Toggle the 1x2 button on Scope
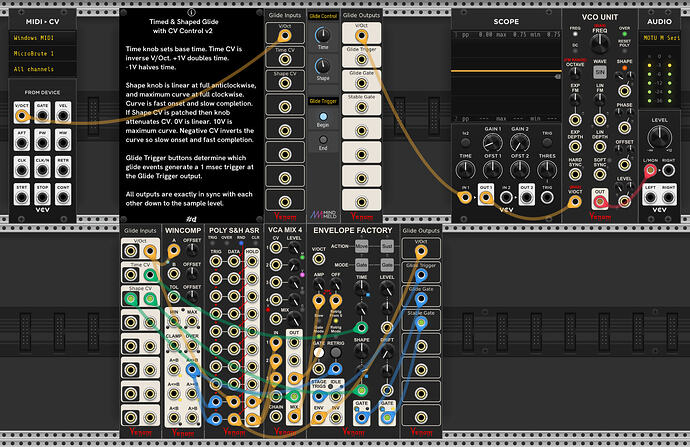Image resolution: width=690 pixels, height=447 pixels. (465, 142)
